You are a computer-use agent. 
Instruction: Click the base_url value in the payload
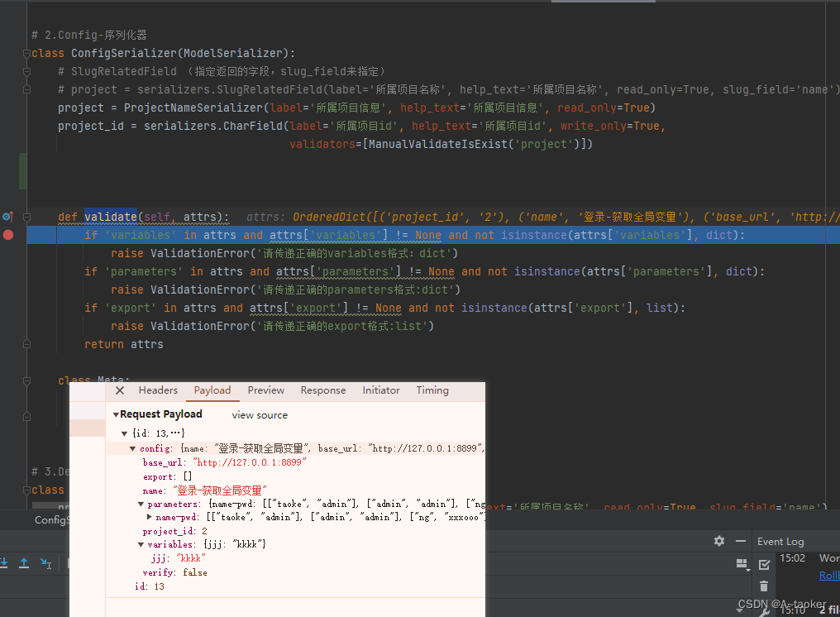(250, 462)
